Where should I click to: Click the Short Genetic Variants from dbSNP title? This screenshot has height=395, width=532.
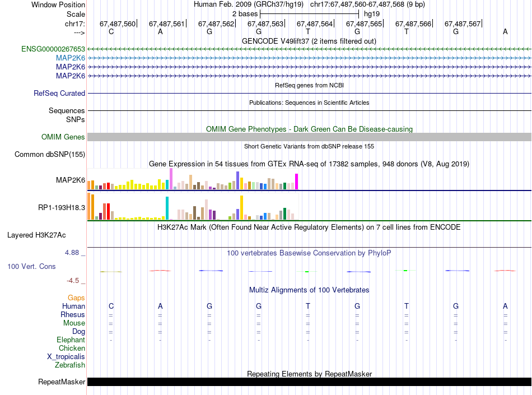309,146
